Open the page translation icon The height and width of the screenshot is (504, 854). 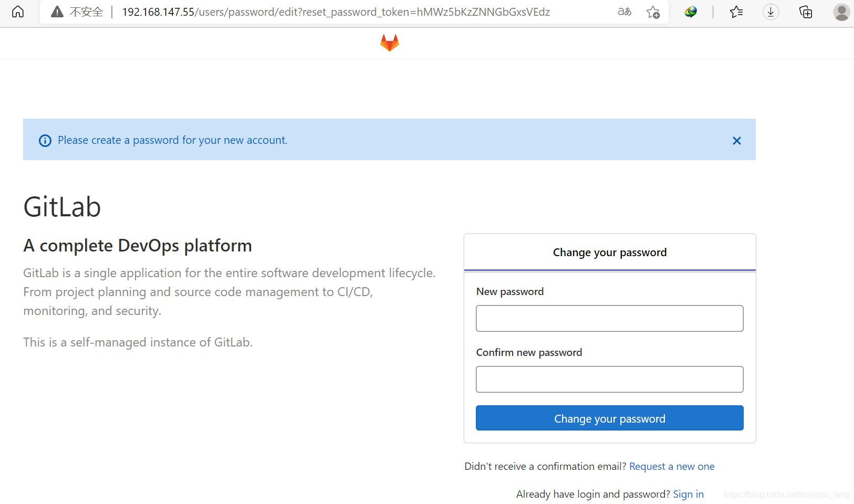[x=624, y=12]
